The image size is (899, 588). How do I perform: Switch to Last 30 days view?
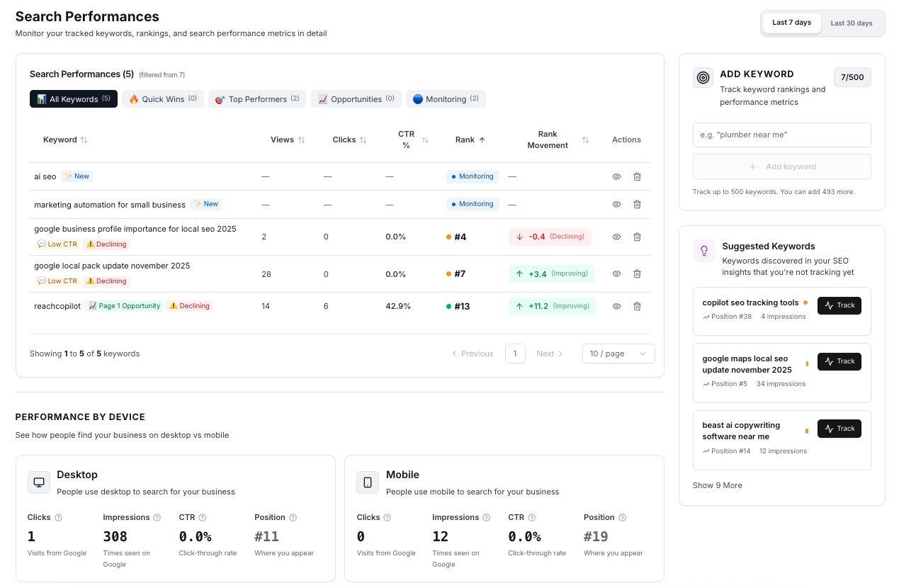point(851,22)
